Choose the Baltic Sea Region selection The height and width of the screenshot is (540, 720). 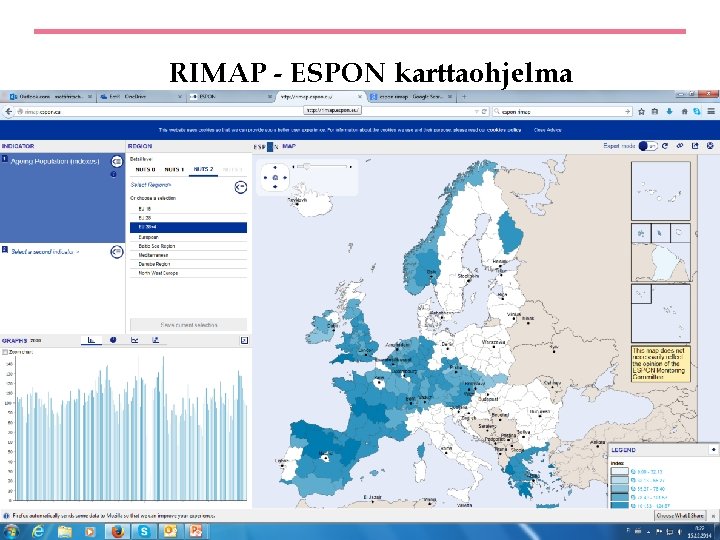[188, 246]
